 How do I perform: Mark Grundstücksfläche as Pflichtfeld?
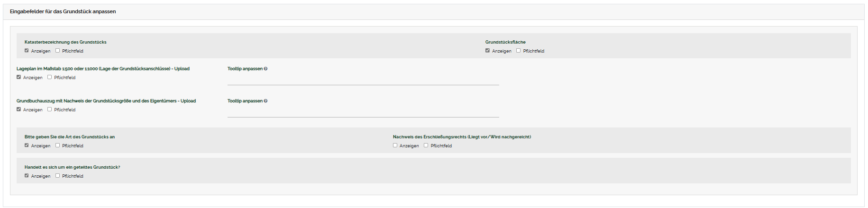(x=519, y=51)
